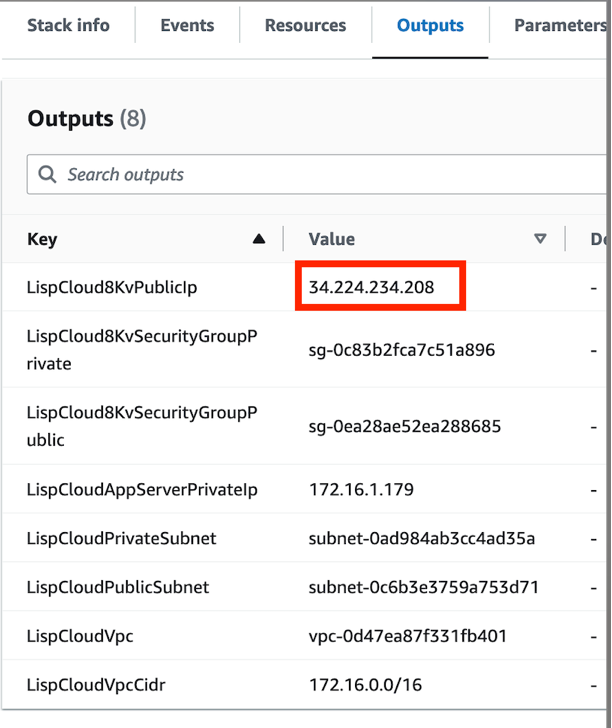The width and height of the screenshot is (612, 728).
Task: Select public IP 34.224.234.208
Action: (371, 288)
